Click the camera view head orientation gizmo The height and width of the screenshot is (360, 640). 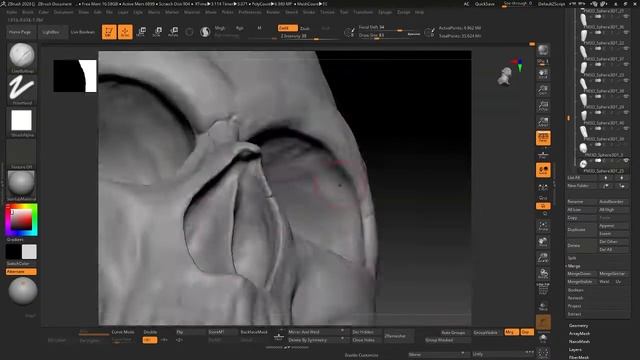coord(505,76)
